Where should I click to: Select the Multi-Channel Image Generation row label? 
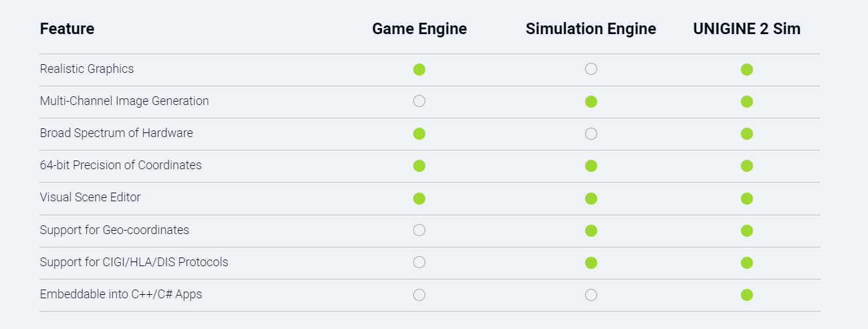[x=124, y=101]
